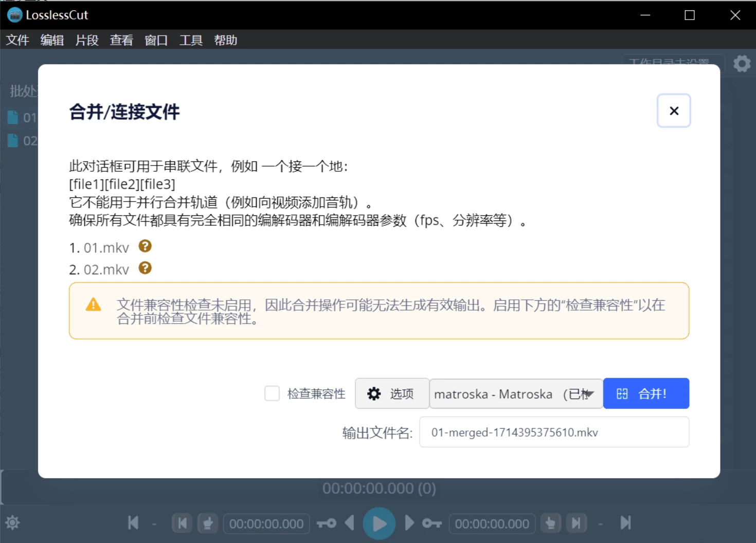Go to segment end button
Image resolution: width=756 pixels, height=543 pixels.
576,523
